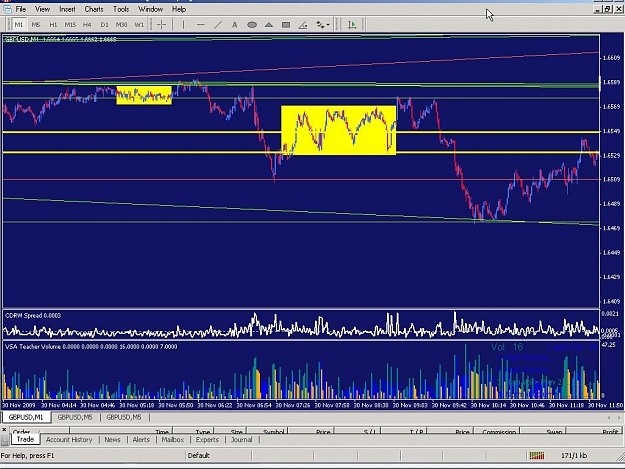625x469 pixels.
Task: Click the 30 Nov 10:14 time label
Action: coord(488,405)
